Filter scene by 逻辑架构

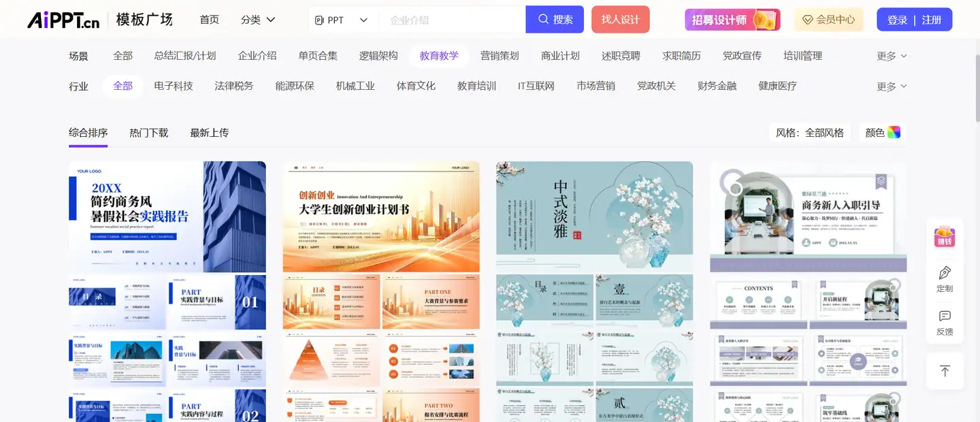point(378,56)
